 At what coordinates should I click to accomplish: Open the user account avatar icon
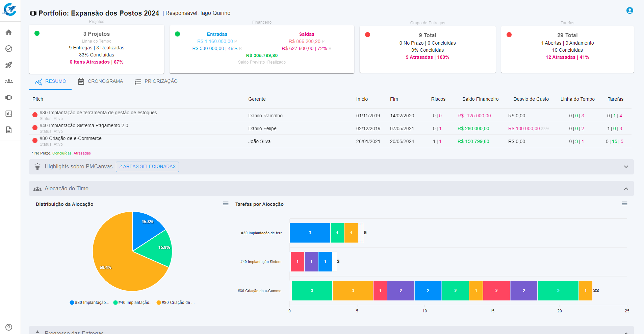[x=629, y=10]
